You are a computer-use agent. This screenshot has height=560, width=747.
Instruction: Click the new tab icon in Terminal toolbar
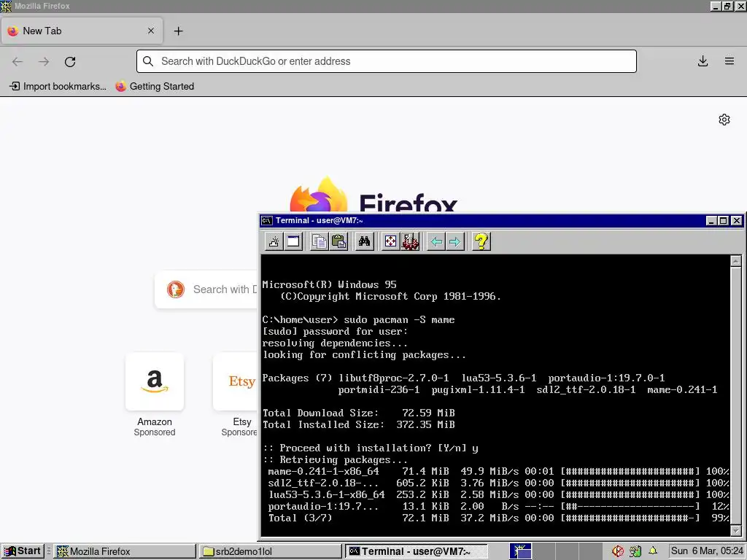pos(274,241)
